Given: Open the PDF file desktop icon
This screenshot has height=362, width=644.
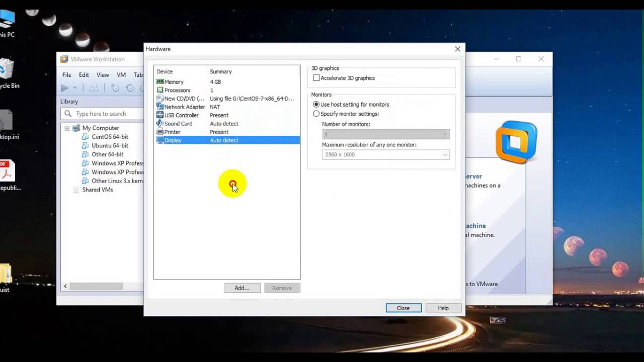Looking at the screenshot, I should (x=6, y=171).
